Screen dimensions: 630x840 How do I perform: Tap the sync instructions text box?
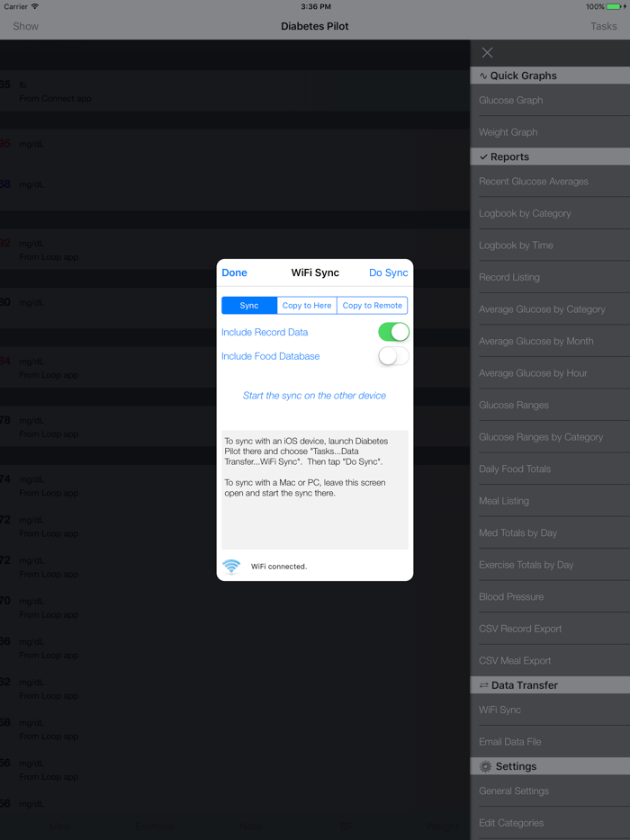coord(315,490)
